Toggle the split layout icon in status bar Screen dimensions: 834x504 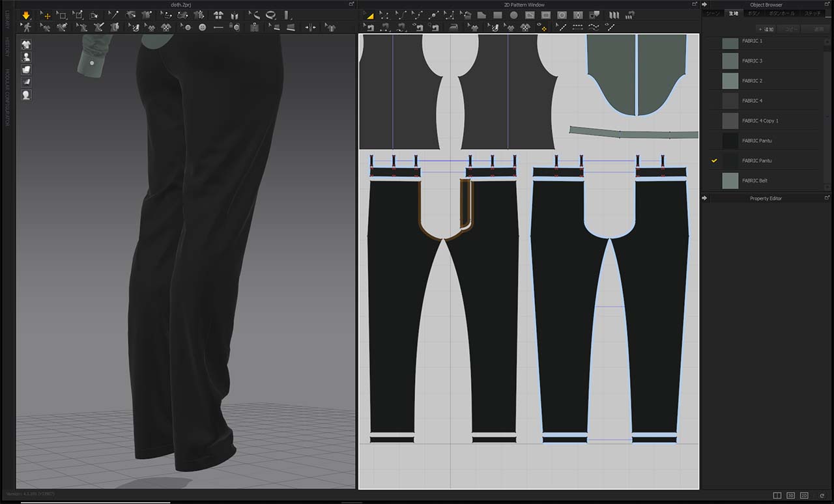click(x=777, y=496)
